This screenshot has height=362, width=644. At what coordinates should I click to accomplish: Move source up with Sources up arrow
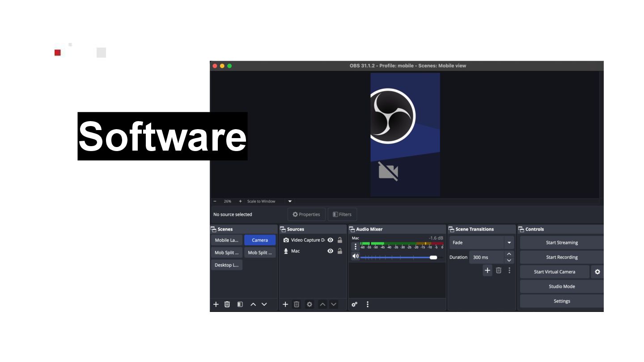pyautogui.click(x=322, y=304)
